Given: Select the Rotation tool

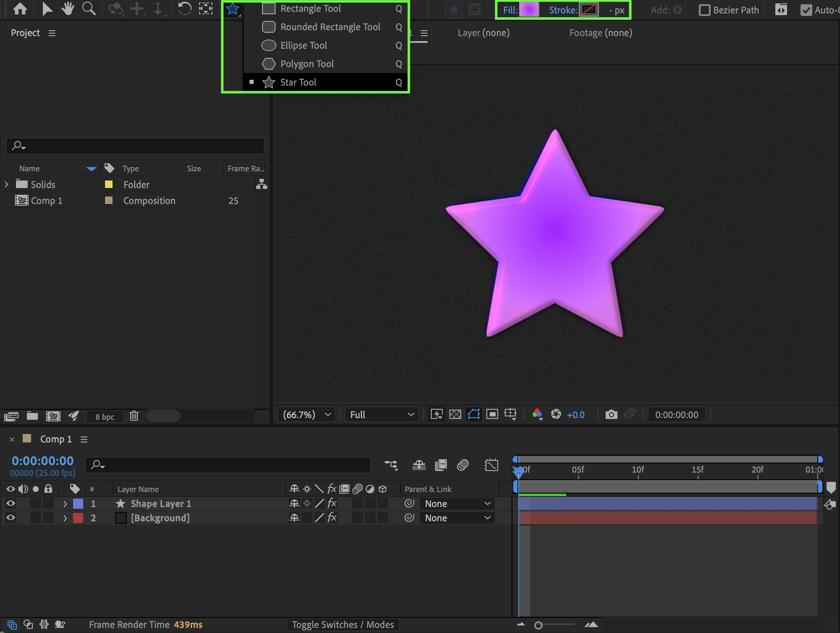Looking at the screenshot, I should [184, 8].
